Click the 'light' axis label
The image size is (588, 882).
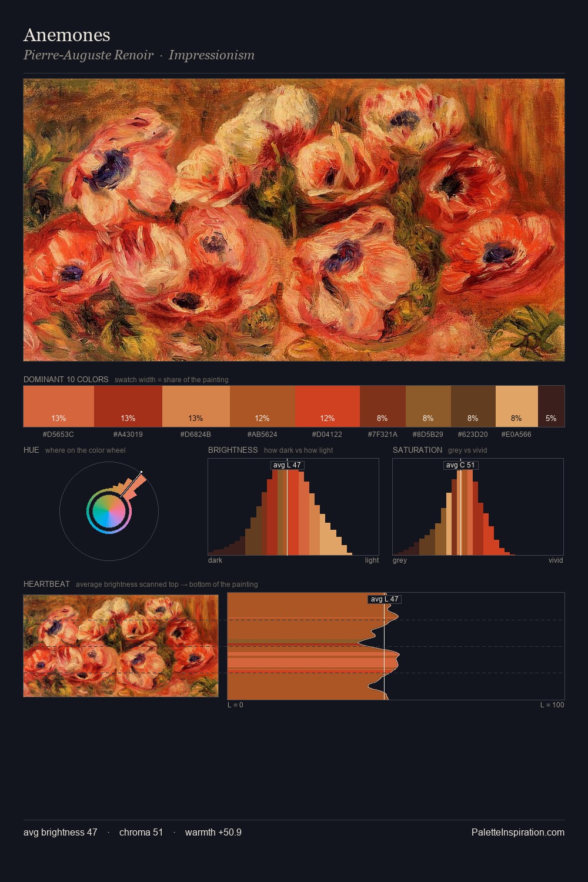pos(372,560)
